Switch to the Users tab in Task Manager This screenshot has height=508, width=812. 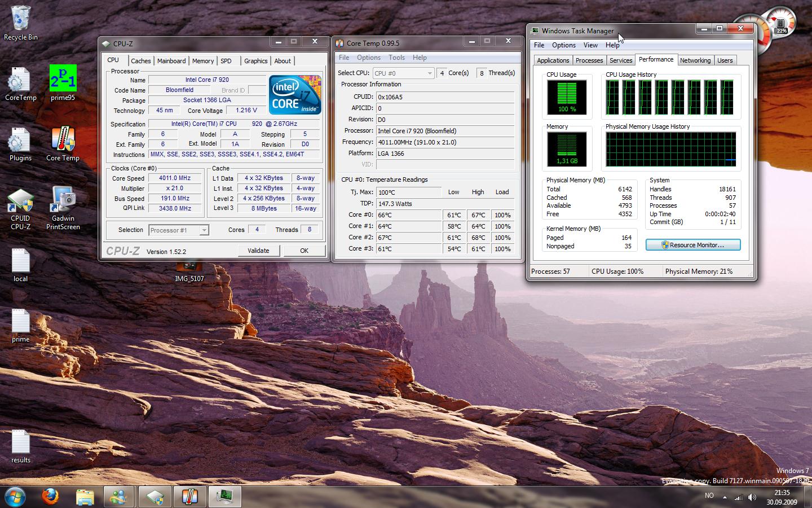pos(725,60)
